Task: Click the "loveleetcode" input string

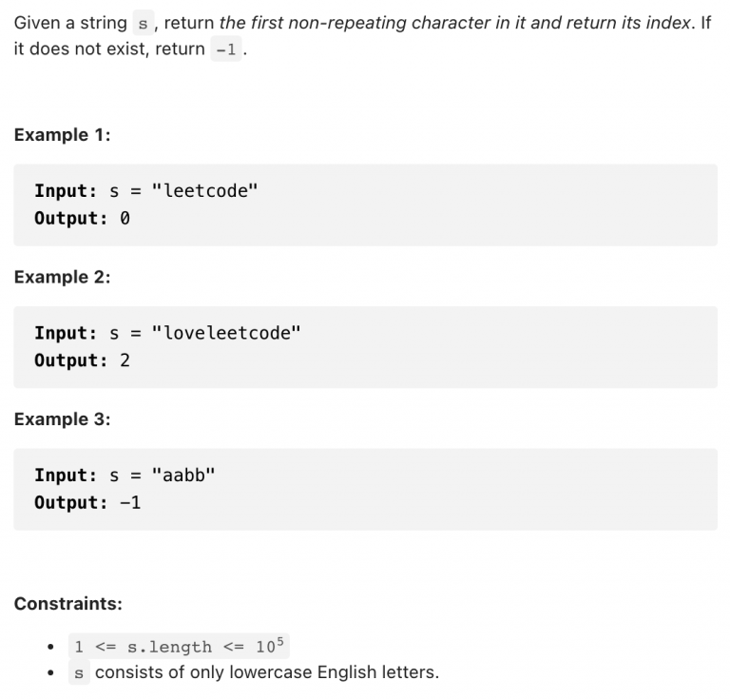Action: [226, 333]
